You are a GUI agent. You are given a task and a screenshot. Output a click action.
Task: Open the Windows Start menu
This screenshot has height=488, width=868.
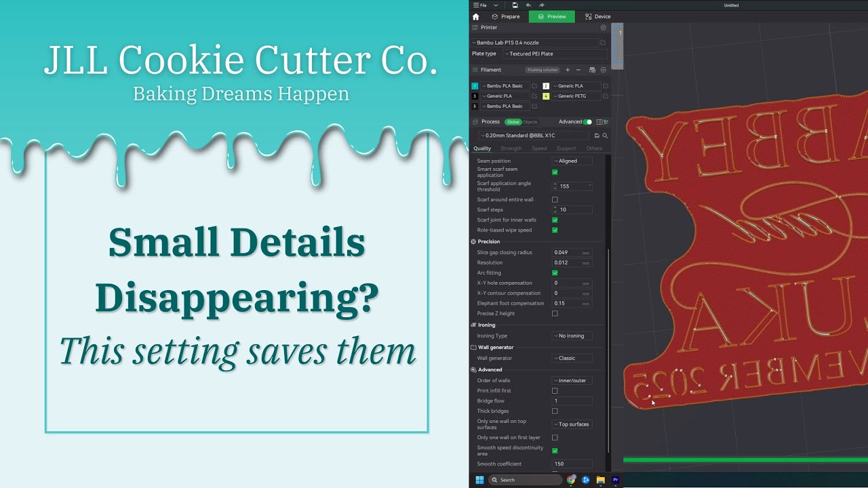click(x=479, y=480)
